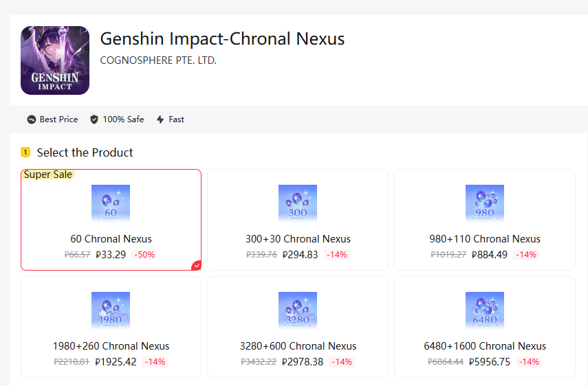Viewport: 588px width, 386px height.
Task: Click the ₱33.29 sale price
Action: (x=111, y=255)
